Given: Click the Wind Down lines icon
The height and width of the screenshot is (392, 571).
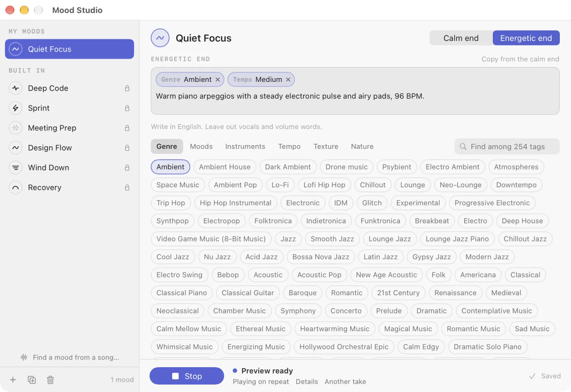Looking at the screenshot, I should (x=15, y=167).
